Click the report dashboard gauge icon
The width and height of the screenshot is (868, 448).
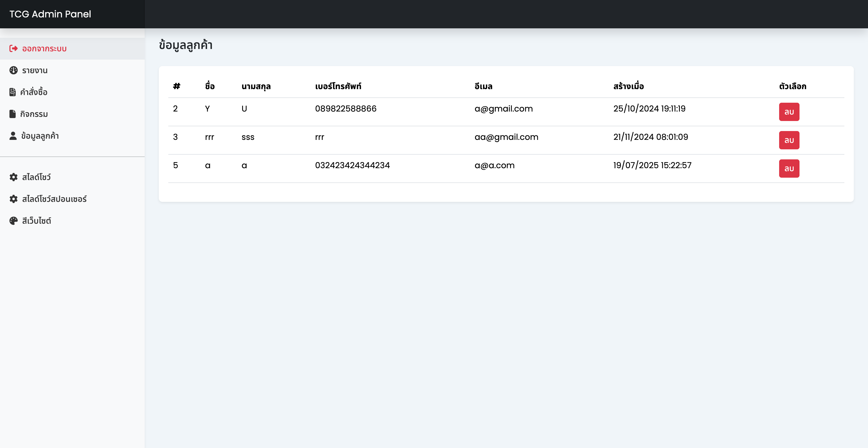coord(14,71)
